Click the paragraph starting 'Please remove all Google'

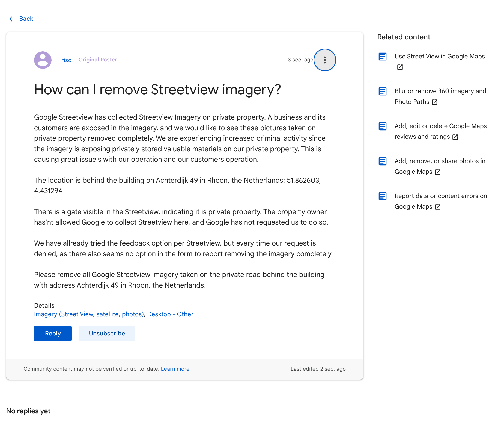[x=179, y=280]
